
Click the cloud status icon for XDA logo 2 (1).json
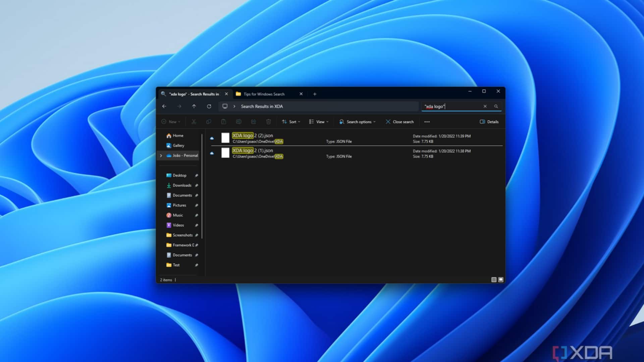tap(212, 153)
